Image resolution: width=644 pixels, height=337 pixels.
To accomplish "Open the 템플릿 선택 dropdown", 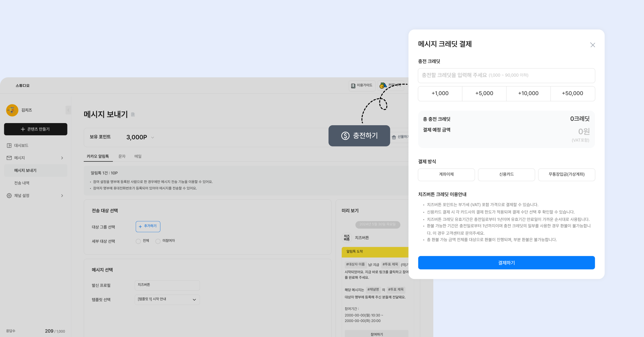I will tap(167, 300).
